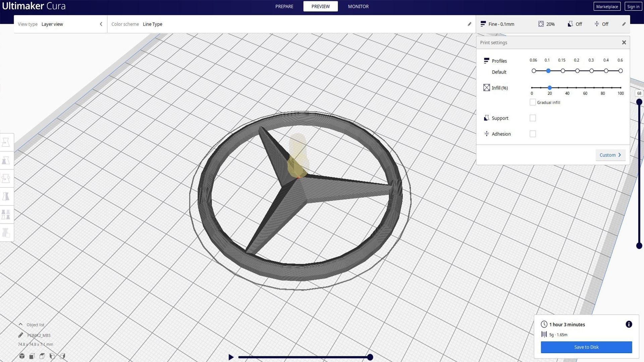Click the Sign in button

pyautogui.click(x=633, y=6)
